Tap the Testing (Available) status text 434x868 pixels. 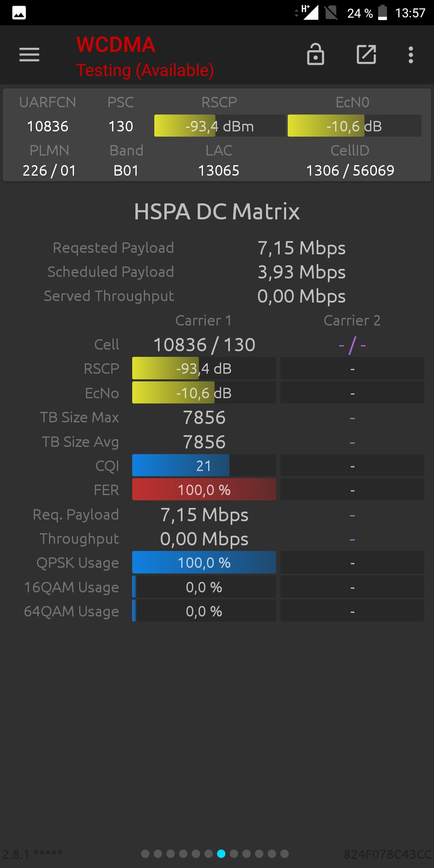point(145,70)
